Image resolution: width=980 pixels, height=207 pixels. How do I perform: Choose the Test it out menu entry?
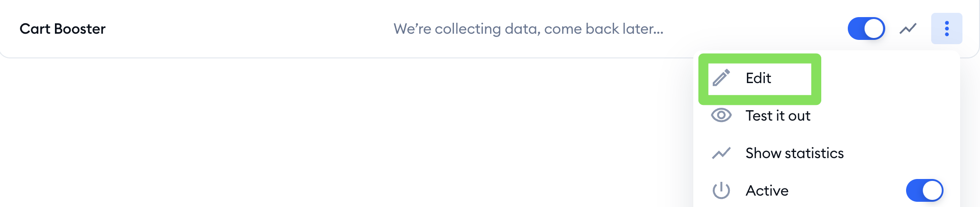pyautogui.click(x=778, y=115)
